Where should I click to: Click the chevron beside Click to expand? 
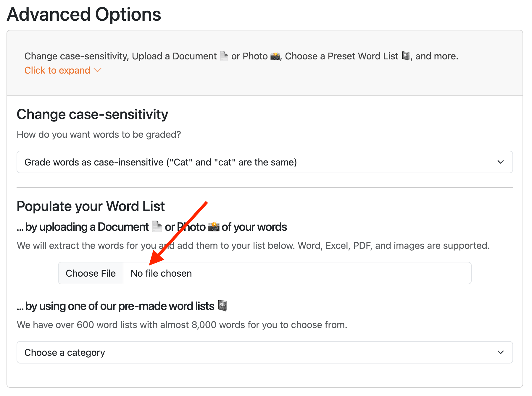[97, 70]
